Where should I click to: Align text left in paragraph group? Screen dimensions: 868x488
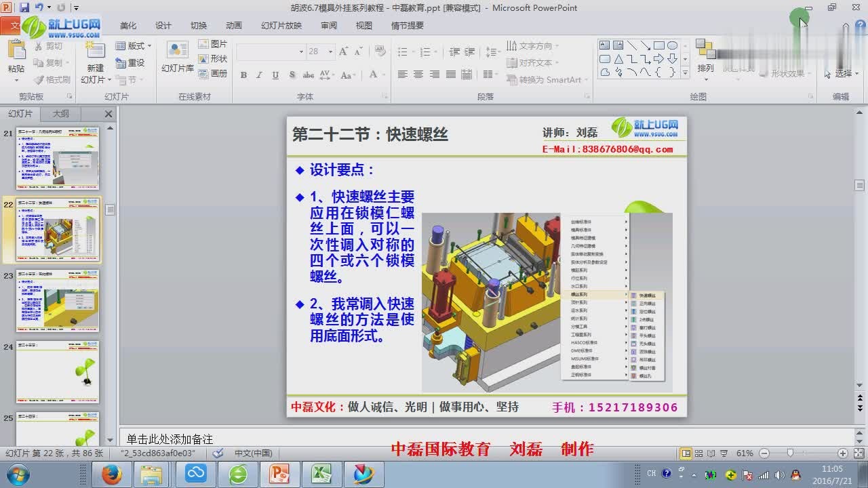(402, 75)
